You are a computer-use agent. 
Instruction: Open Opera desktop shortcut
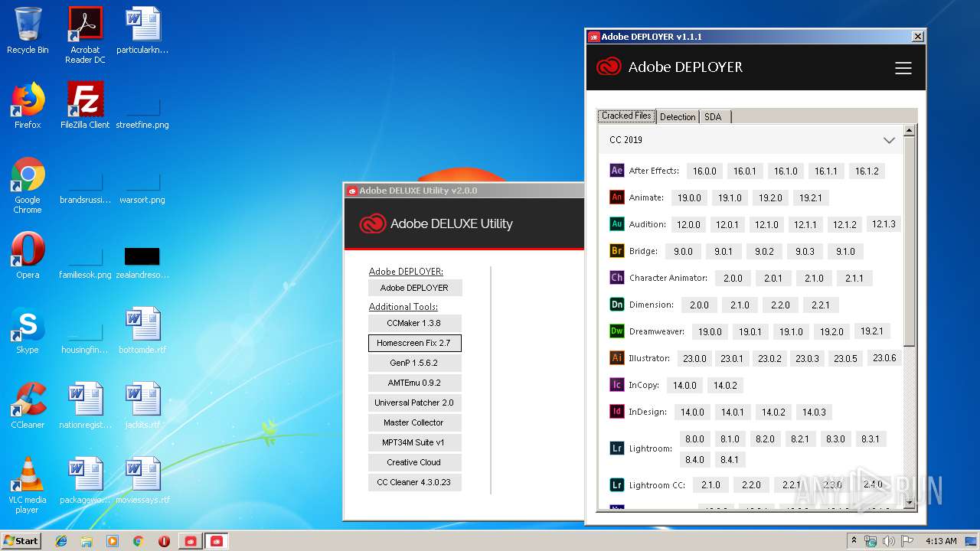point(28,256)
